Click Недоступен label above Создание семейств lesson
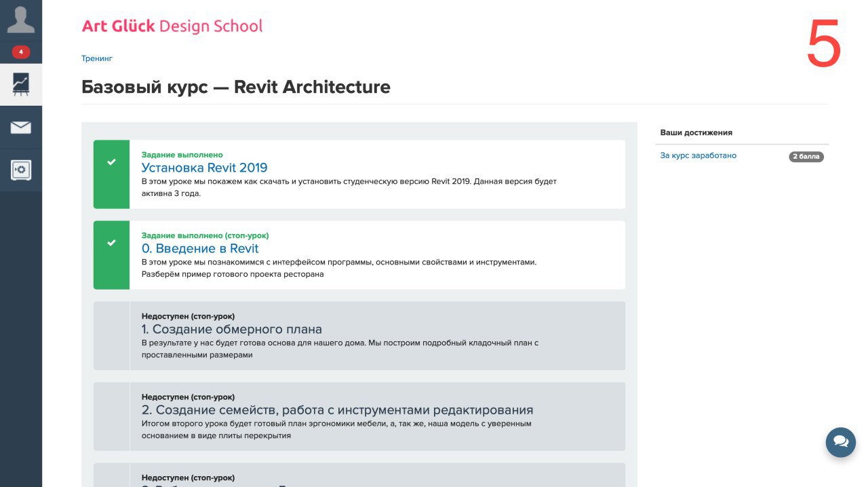This screenshot has width=868, height=487. [x=188, y=397]
